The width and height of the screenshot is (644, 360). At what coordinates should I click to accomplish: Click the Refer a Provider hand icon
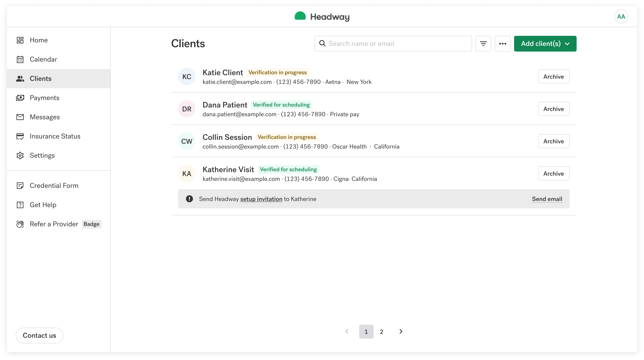(20, 224)
